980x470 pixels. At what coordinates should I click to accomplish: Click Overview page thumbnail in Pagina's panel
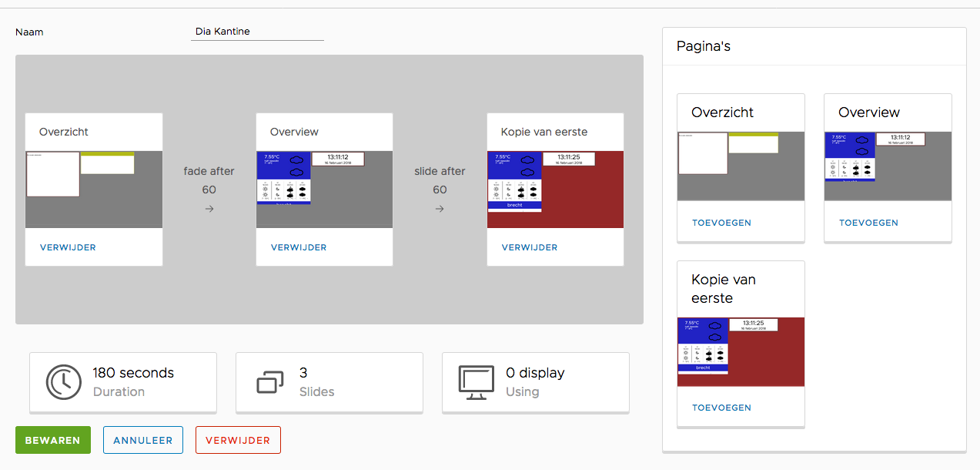click(888, 166)
